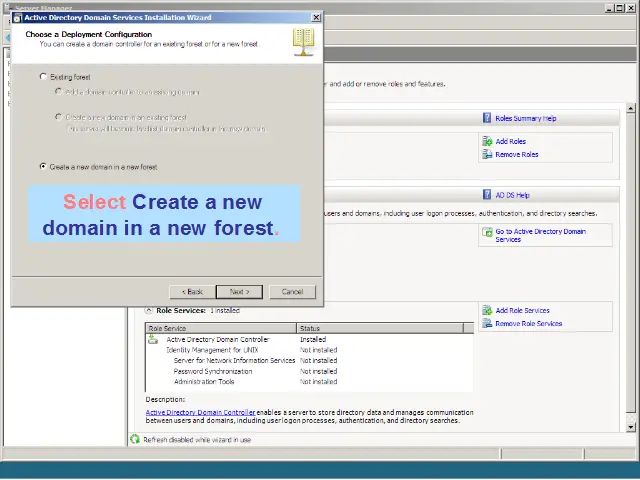Click the Add Roles link
Viewport: 640px width, 480px height.
click(511, 141)
